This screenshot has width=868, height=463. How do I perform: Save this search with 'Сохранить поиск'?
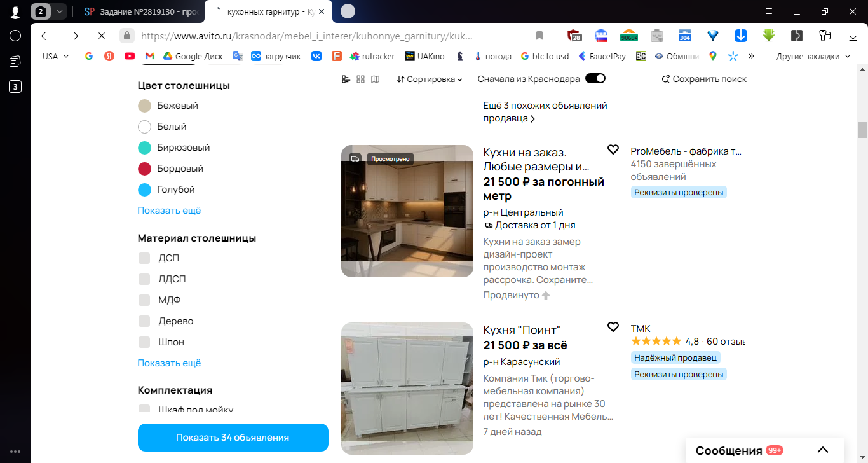pos(704,79)
